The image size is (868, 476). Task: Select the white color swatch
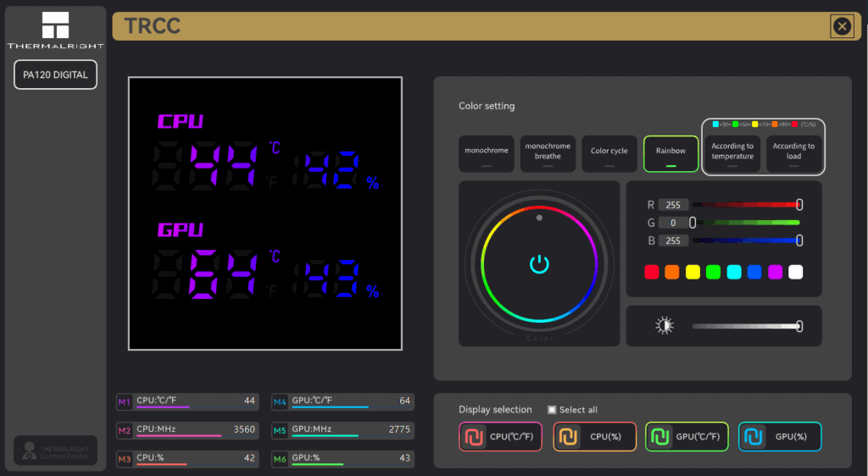(795, 272)
